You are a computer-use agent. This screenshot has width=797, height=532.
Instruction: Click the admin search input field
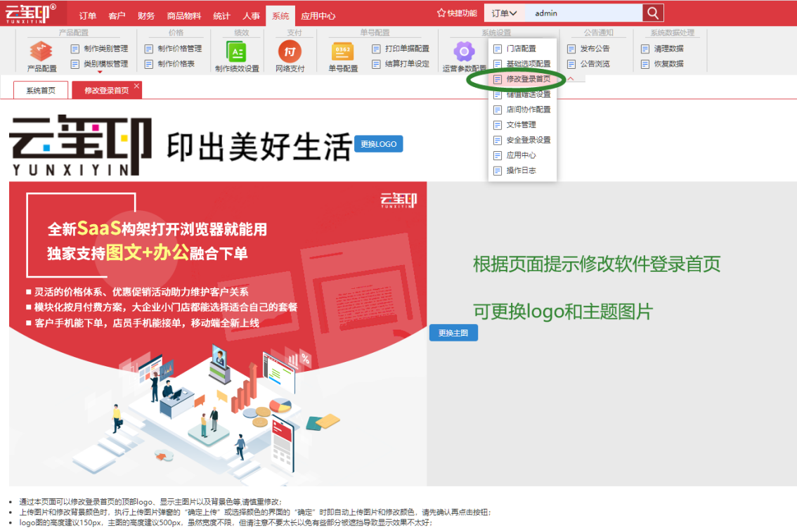point(583,13)
